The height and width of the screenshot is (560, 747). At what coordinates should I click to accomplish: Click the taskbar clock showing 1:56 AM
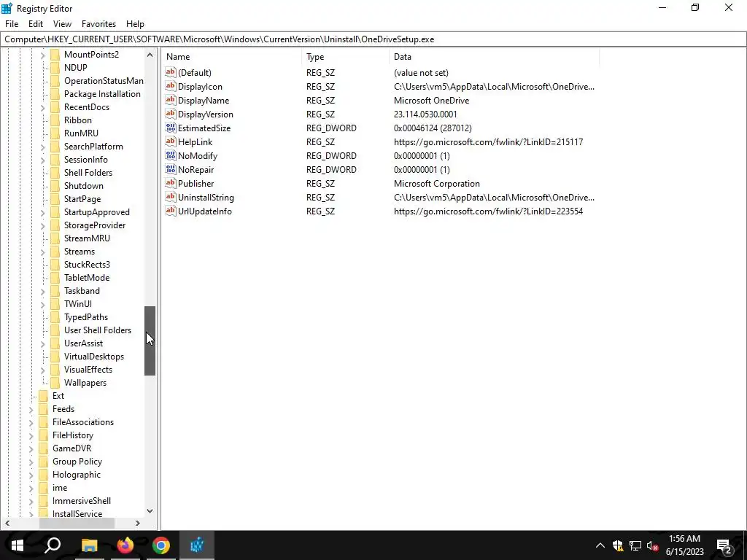[684, 545]
